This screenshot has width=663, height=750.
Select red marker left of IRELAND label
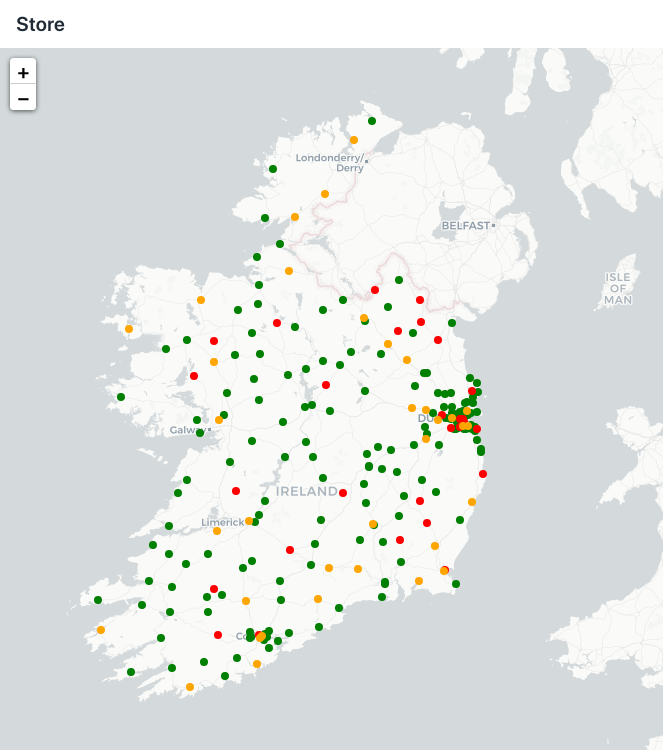tap(236, 491)
